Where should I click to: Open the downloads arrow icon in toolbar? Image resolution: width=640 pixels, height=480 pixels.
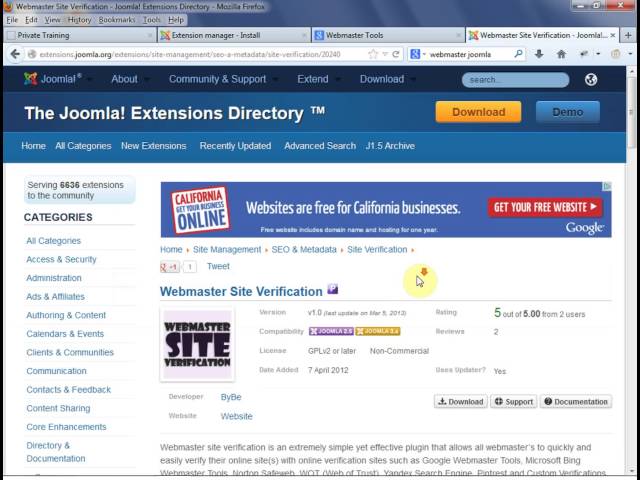click(539, 54)
